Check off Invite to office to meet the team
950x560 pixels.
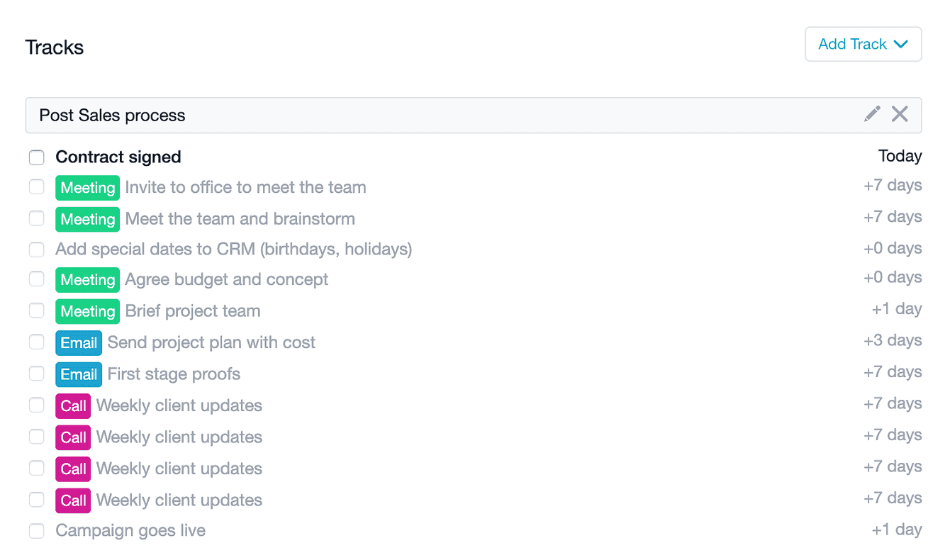[36, 187]
